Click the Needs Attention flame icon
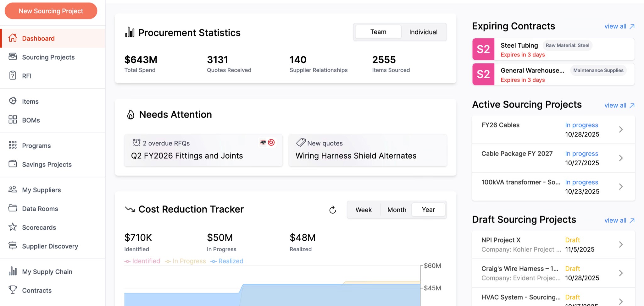This screenshot has width=644, height=306. tap(130, 115)
